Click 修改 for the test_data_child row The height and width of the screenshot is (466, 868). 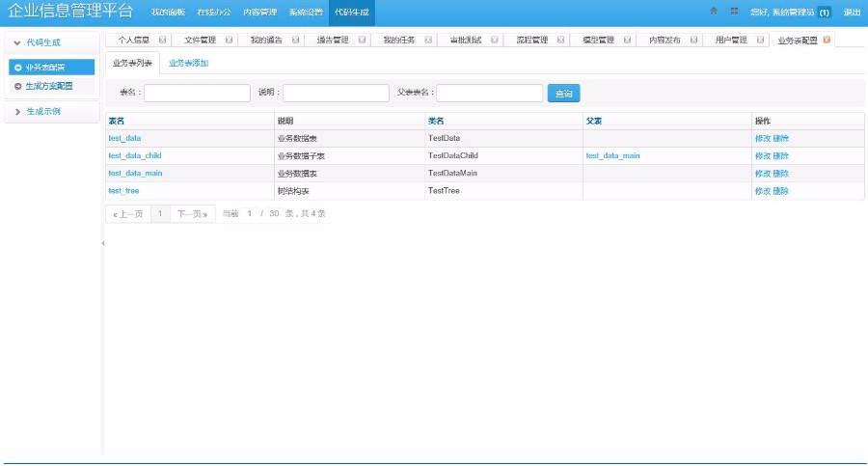[763, 156]
